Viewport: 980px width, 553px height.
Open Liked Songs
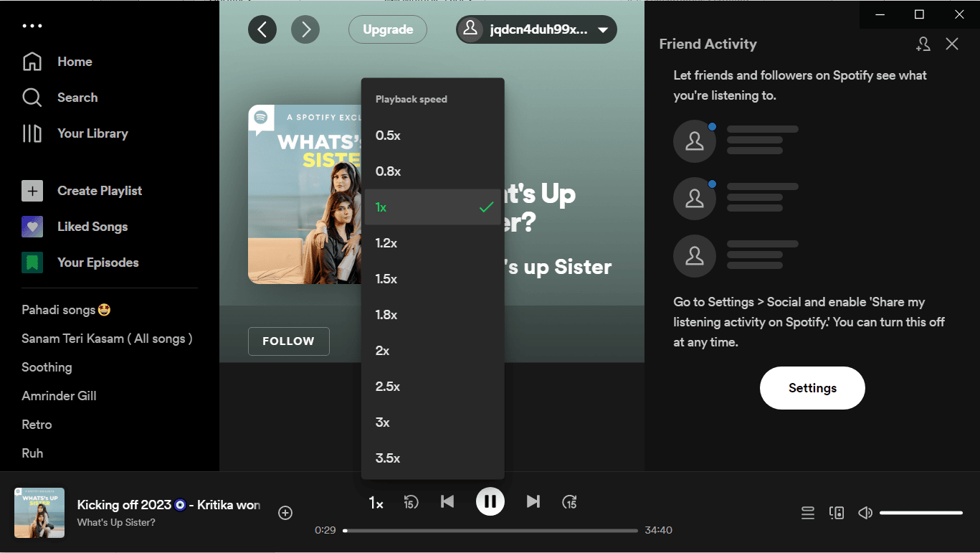coord(75,227)
